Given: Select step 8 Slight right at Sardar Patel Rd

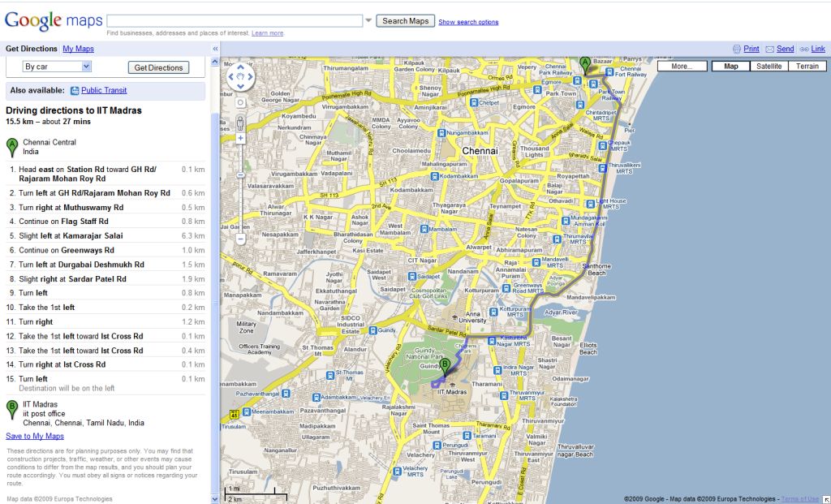Looking at the screenshot, I should (x=105, y=278).
